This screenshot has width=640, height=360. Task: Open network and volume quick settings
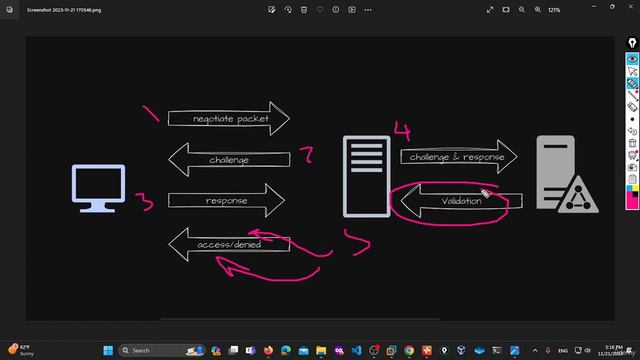tap(583, 350)
